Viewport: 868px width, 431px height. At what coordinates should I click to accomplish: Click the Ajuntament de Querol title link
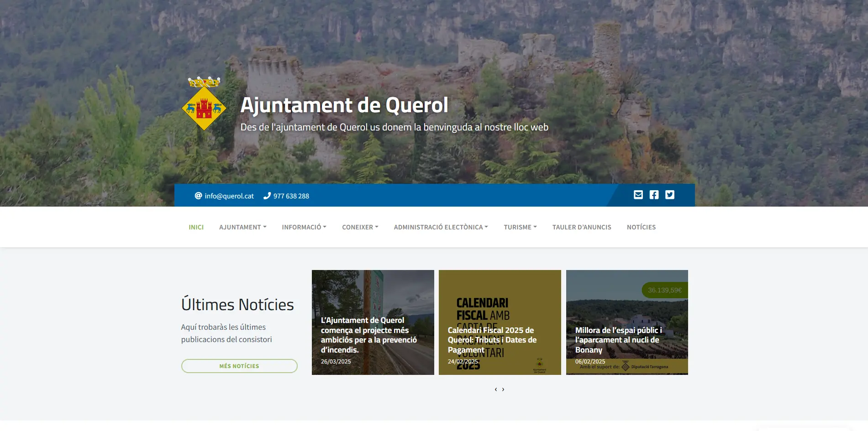344,105
